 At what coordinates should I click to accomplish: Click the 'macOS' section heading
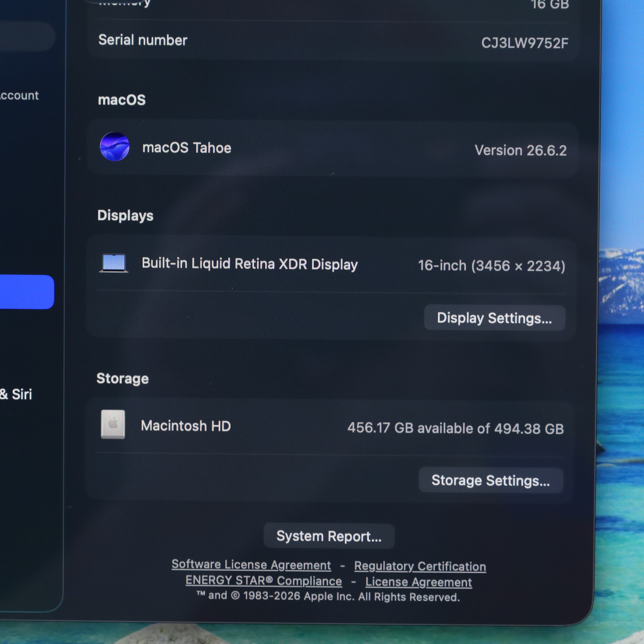(122, 99)
